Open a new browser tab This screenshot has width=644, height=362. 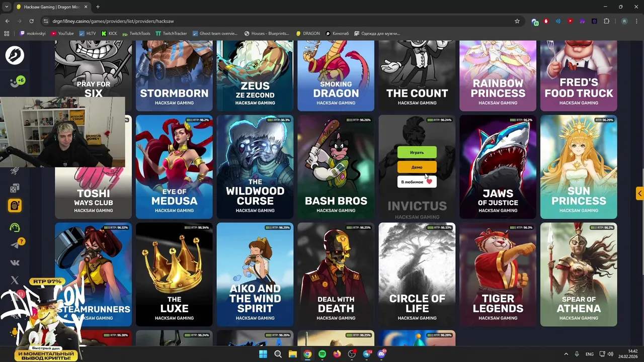[x=98, y=7]
